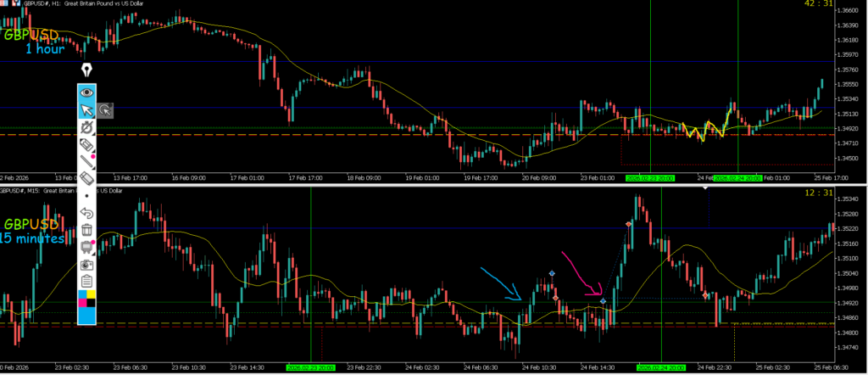
Task: Click the gray cursor target icon beside the pointer
Action: [x=105, y=109]
